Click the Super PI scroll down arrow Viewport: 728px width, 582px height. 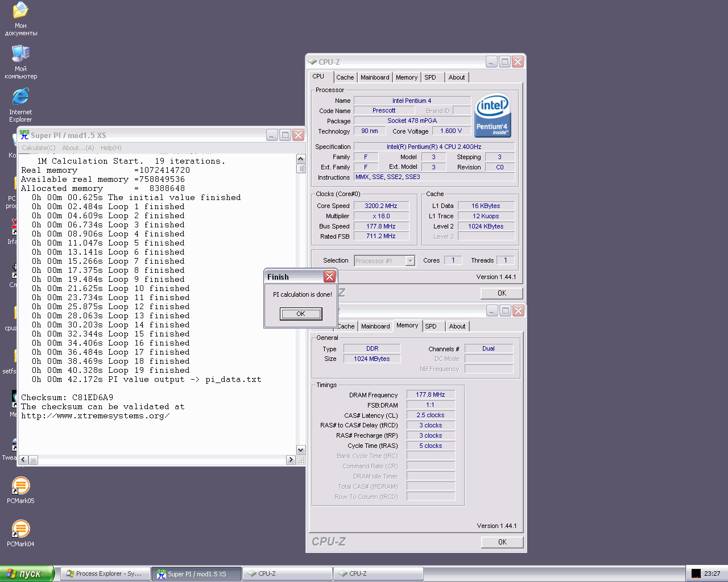pyautogui.click(x=301, y=450)
